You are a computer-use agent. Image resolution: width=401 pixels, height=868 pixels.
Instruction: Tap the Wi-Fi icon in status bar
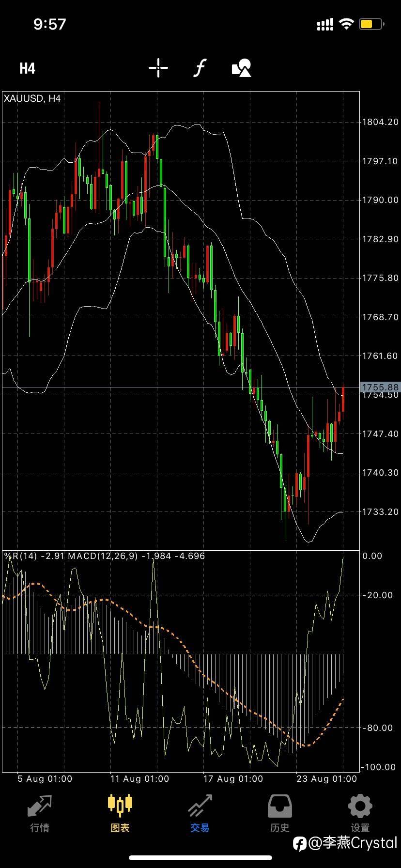[346, 24]
